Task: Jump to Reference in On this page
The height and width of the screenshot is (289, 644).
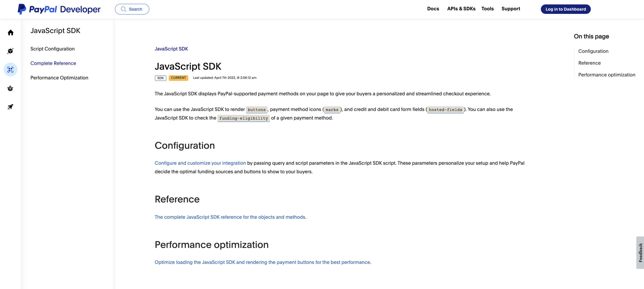Action: point(589,63)
